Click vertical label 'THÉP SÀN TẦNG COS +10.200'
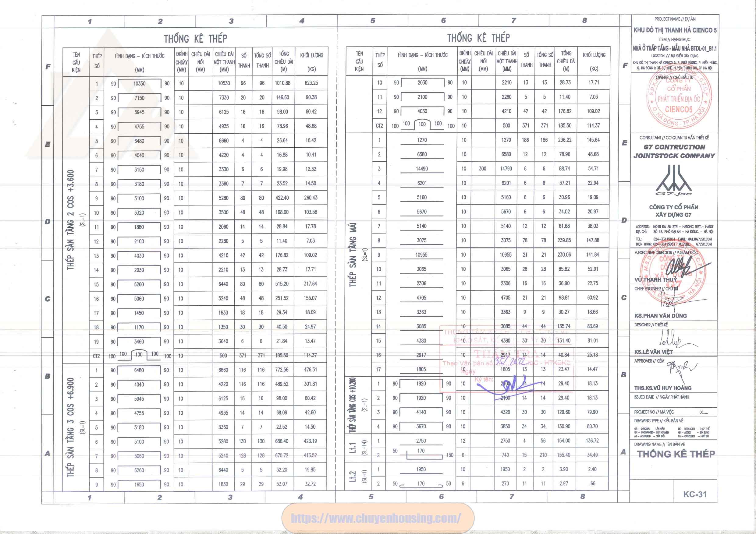The image size is (756, 534). (353, 405)
